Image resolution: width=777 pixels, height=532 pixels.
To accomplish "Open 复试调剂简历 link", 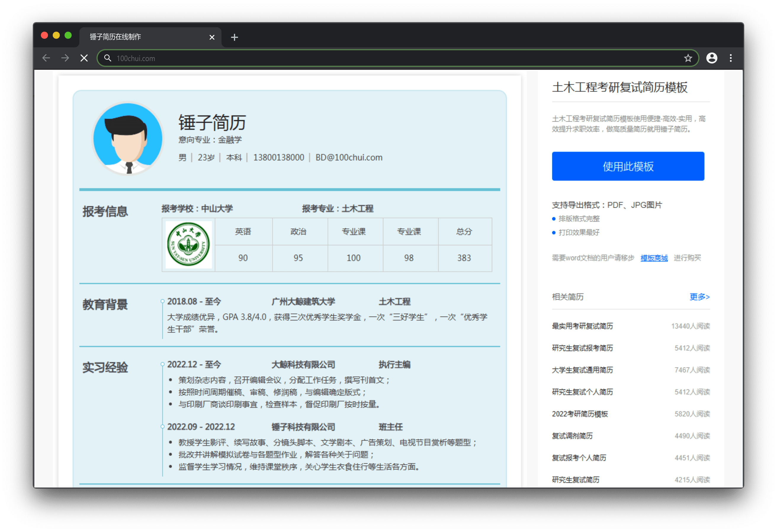I will 572,436.
